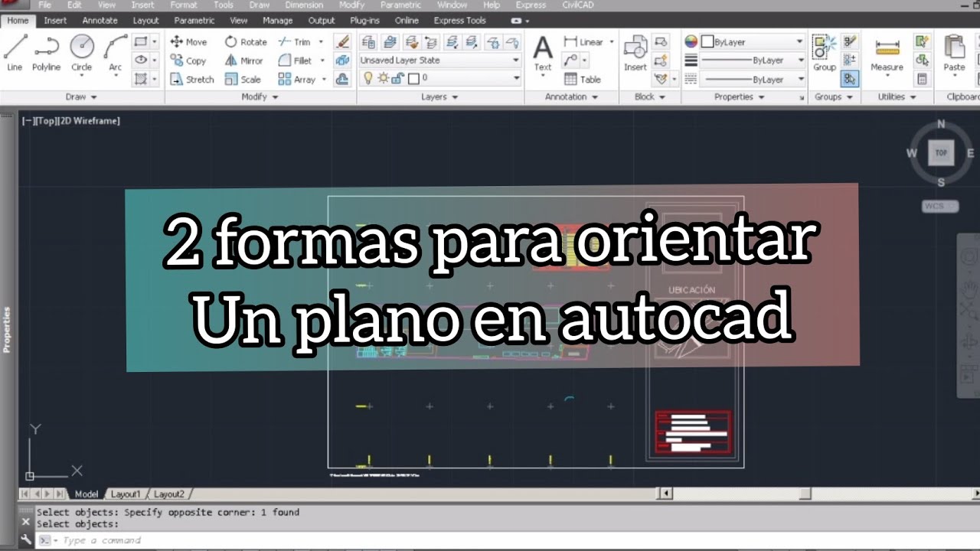Expand the Layers panel

click(439, 97)
